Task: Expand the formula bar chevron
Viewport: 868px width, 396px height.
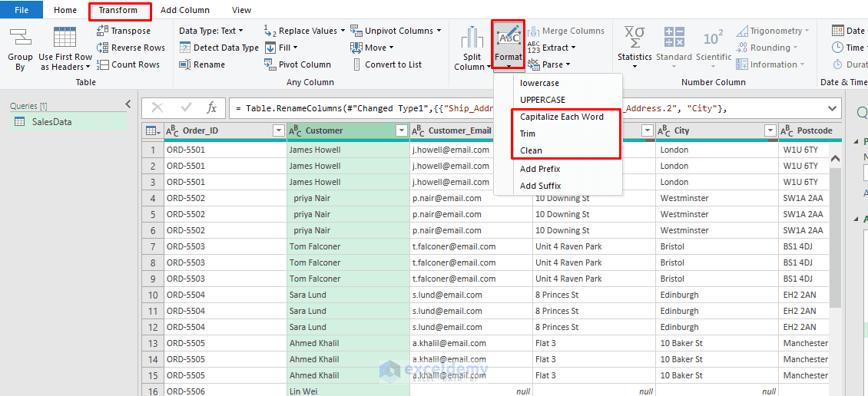Action: pos(831,108)
